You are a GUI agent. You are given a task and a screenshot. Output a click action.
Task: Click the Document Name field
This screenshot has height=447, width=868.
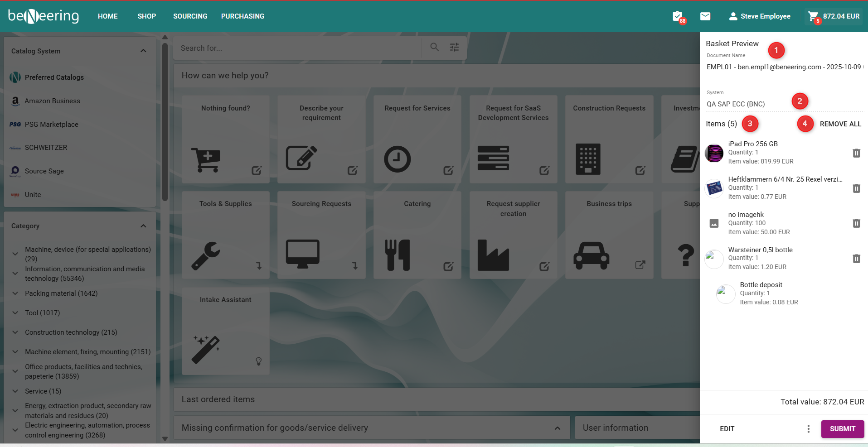tap(784, 67)
